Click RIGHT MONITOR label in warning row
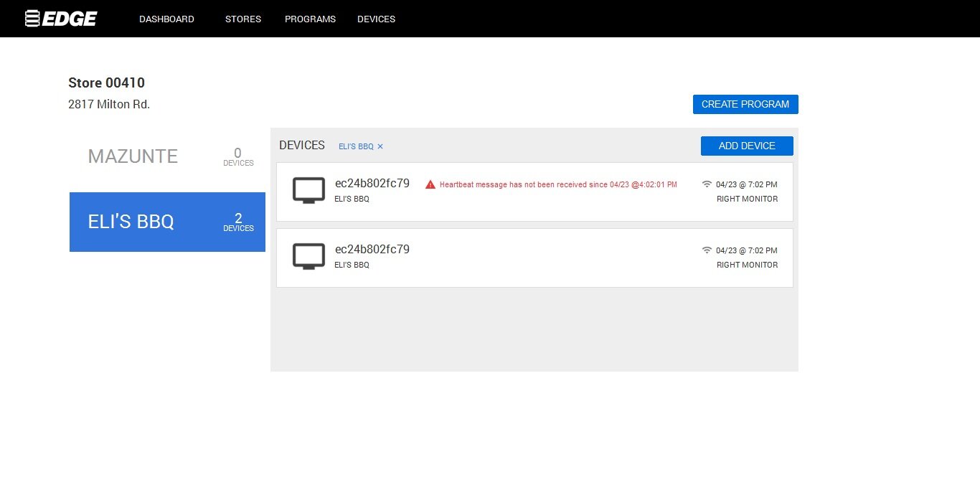980x490 pixels. 747,199
